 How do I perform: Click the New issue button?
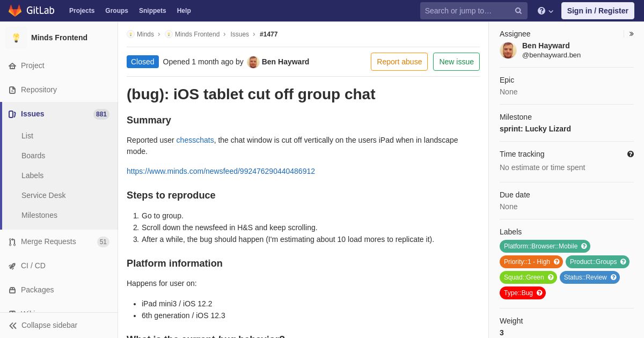pos(456,62)
